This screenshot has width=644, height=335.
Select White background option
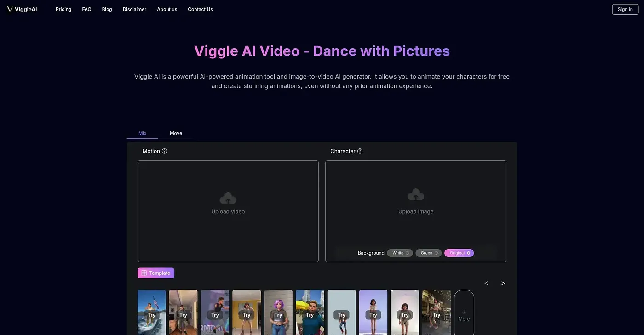(400, 253)
